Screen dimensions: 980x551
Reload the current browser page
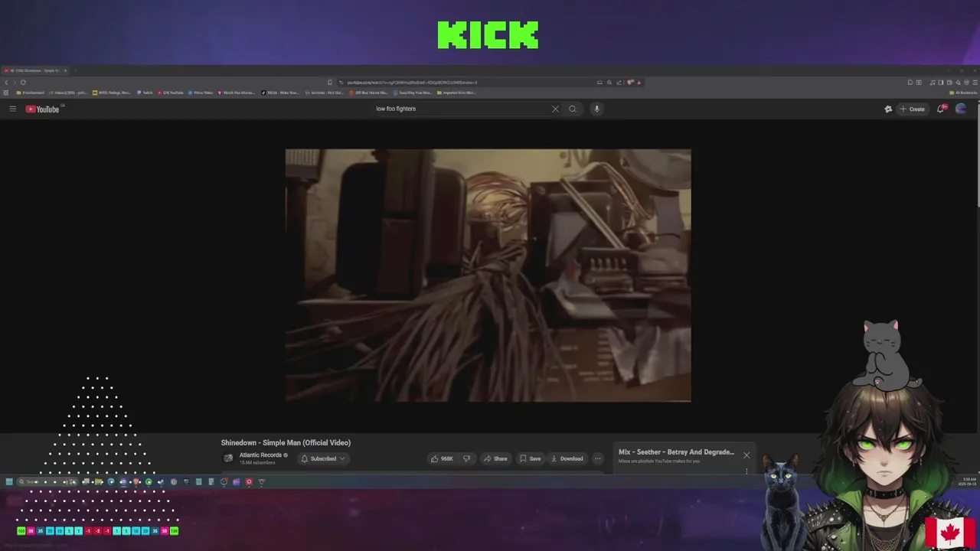23,82
